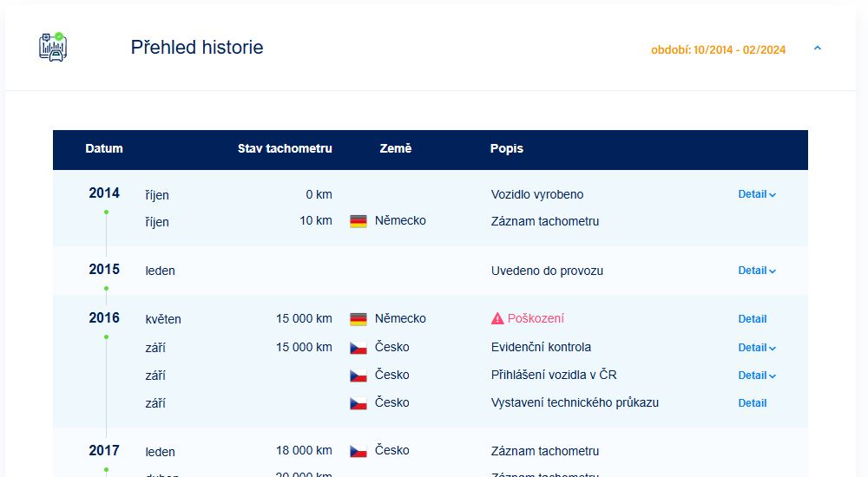868x477 pixels.
Task: Expand Detail for Přihlášení vozidla v ČR
Action: [757, 376]
